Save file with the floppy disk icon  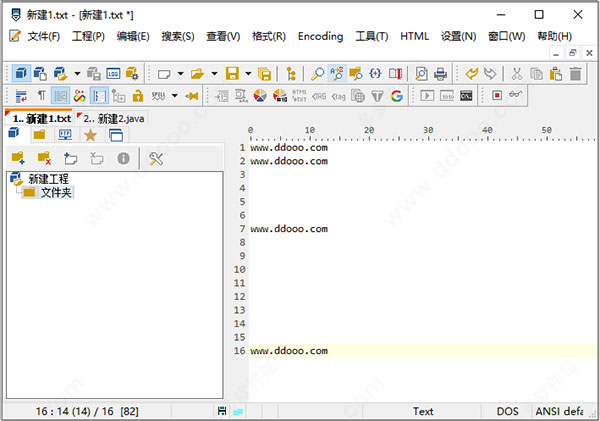232,73
